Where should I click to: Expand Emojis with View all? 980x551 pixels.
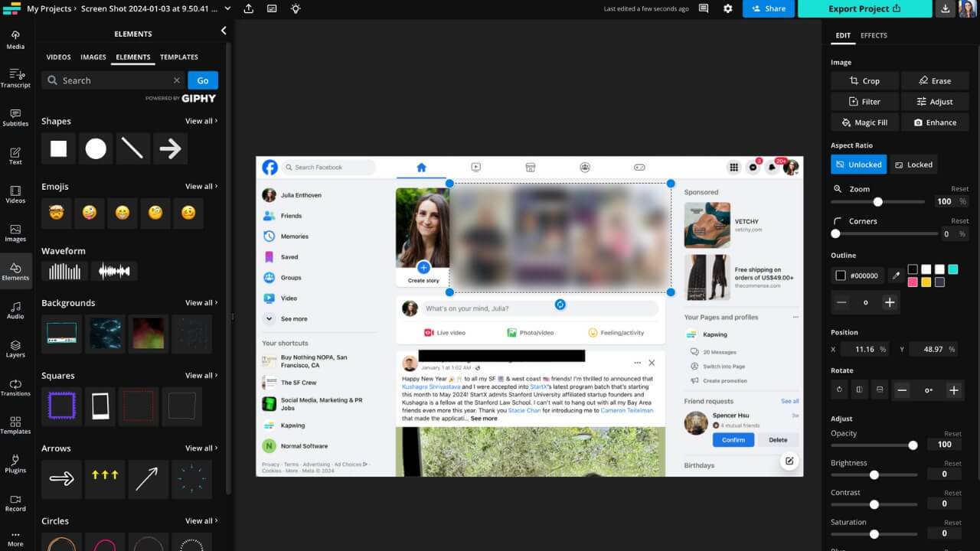pos(201,186)
